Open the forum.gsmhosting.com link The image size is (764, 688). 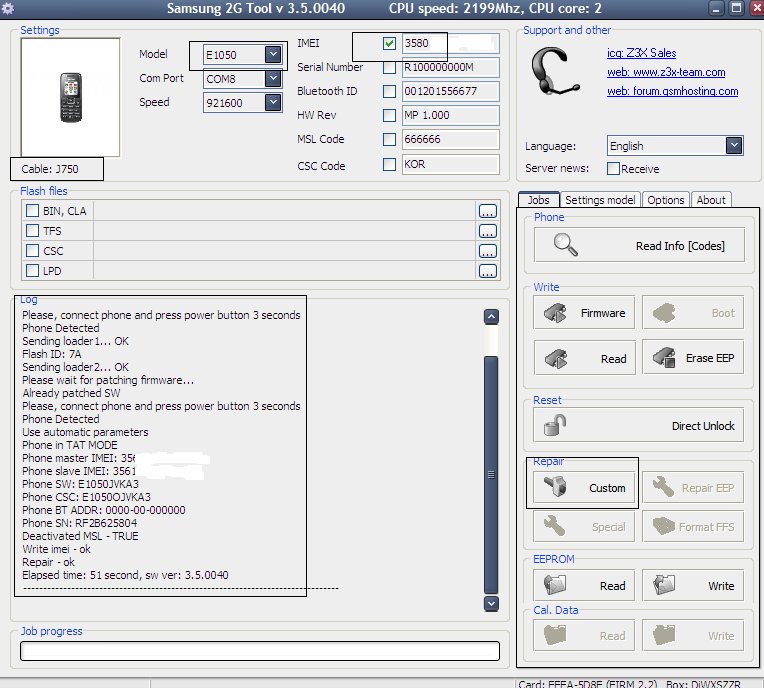click(x=672, y=91)
